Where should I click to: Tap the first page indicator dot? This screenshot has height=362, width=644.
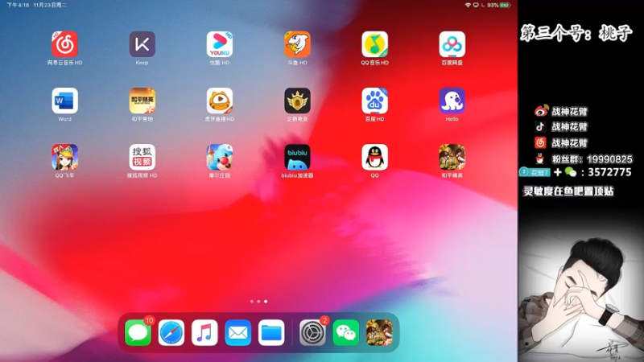coord(252,301)
